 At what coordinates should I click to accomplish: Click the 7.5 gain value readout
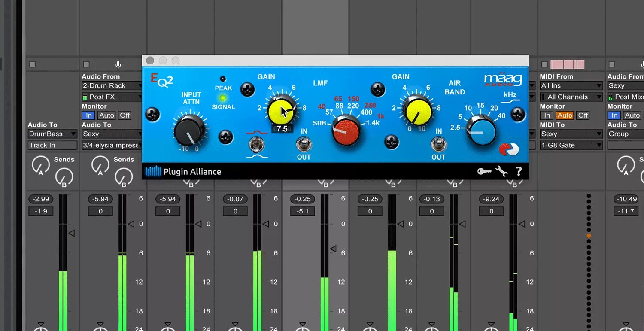click(282, 128)
